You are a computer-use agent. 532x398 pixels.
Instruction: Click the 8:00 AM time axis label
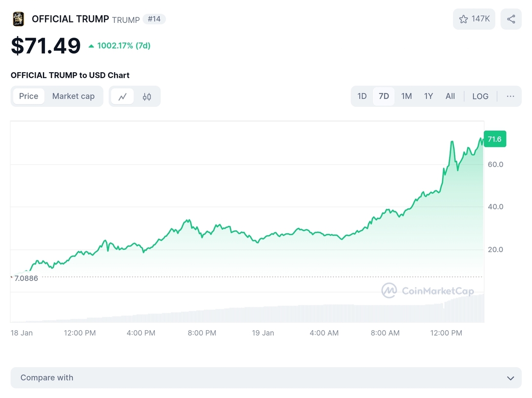[385, 333]
